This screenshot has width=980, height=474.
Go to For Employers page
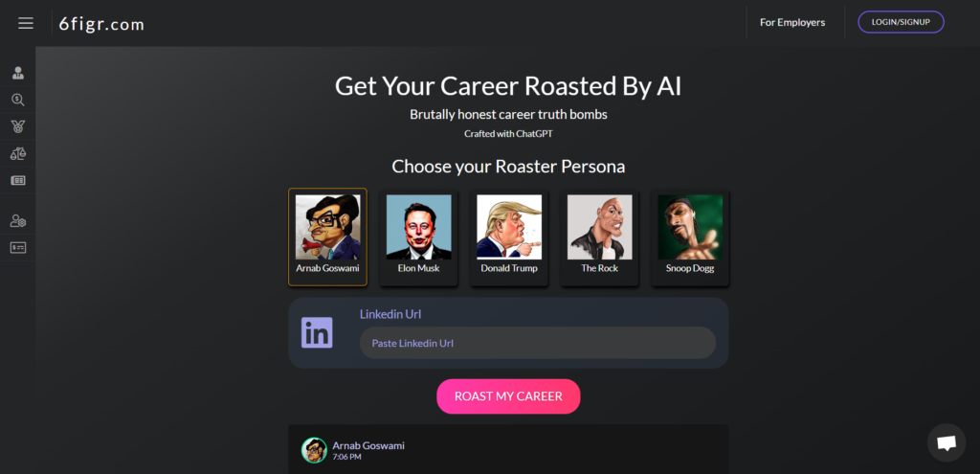(791, 23)
